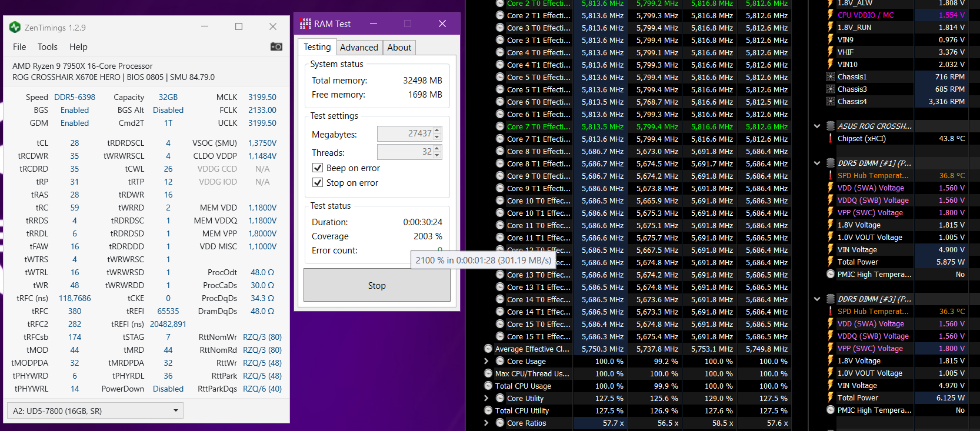The height and width of the screenshot is (431, 980).
Task: Click the CPU VDDIO / MC voltage icon
Action: pyautogui.click(x=831, y=15)
